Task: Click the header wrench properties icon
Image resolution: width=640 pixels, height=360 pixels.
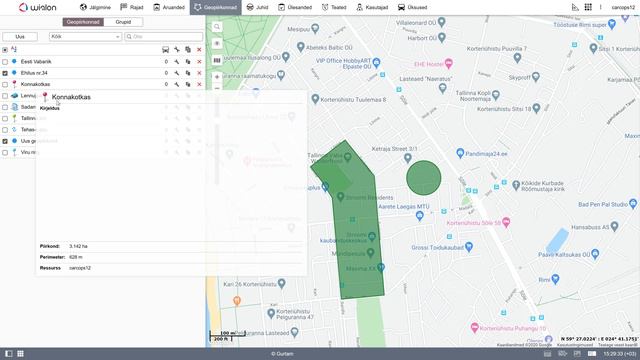Action: click(x=177, y=50)
